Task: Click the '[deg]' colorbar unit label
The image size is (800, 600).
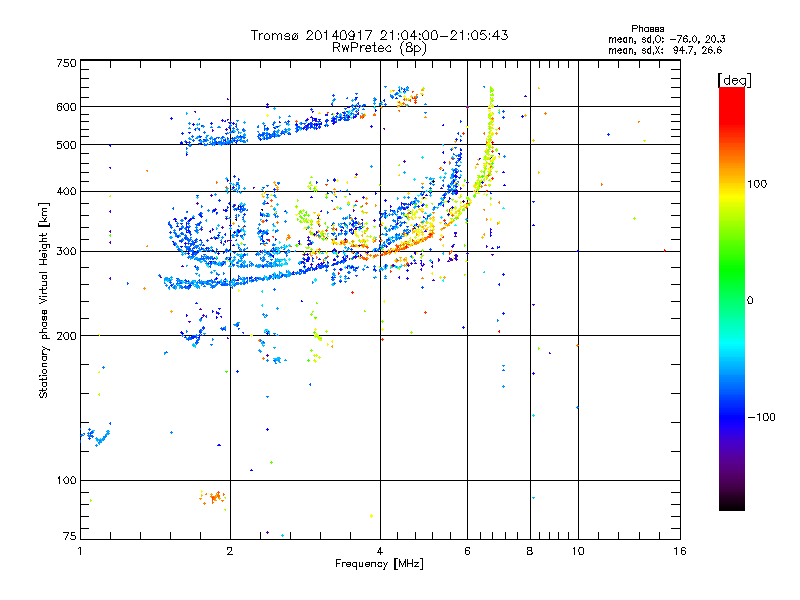Action: coord(734,80)
